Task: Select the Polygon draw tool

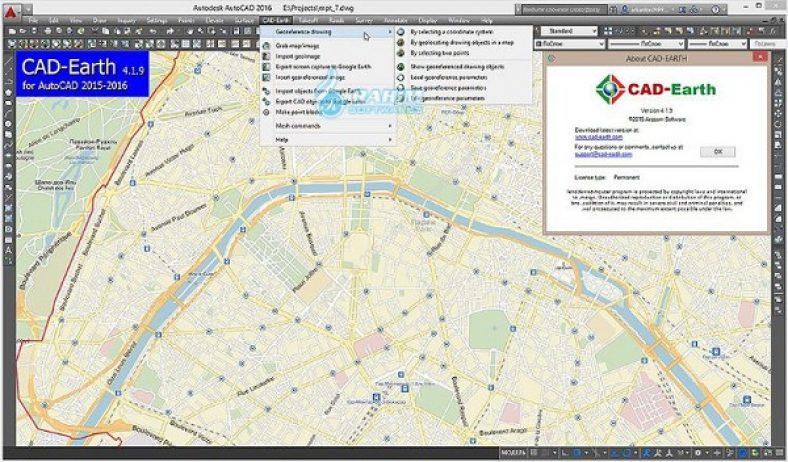Action: point(9,93)
